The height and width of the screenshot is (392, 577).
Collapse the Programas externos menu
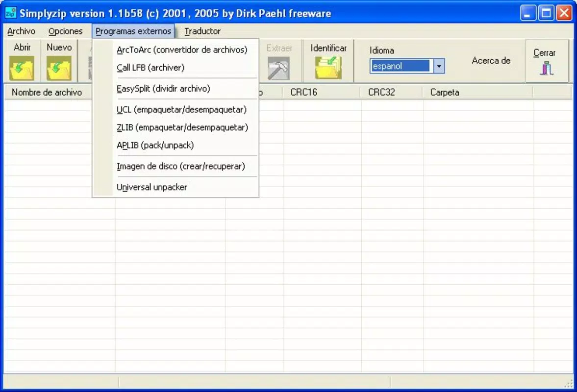click(133, 31)
